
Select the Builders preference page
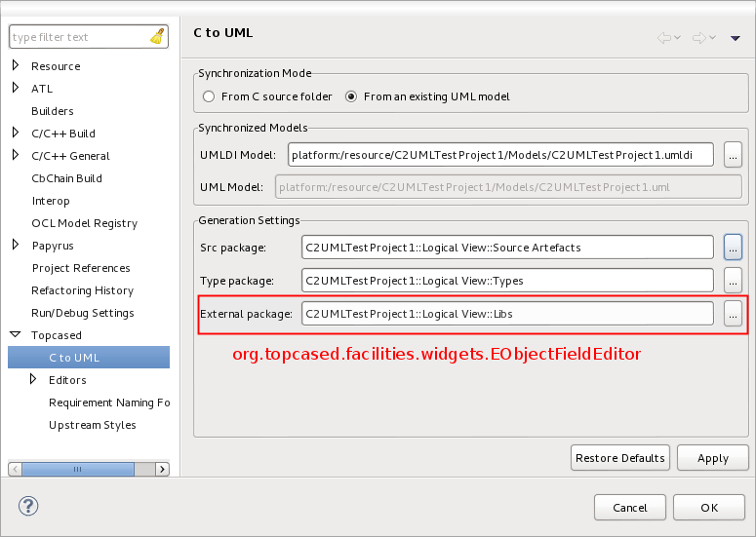click(53, 111)
